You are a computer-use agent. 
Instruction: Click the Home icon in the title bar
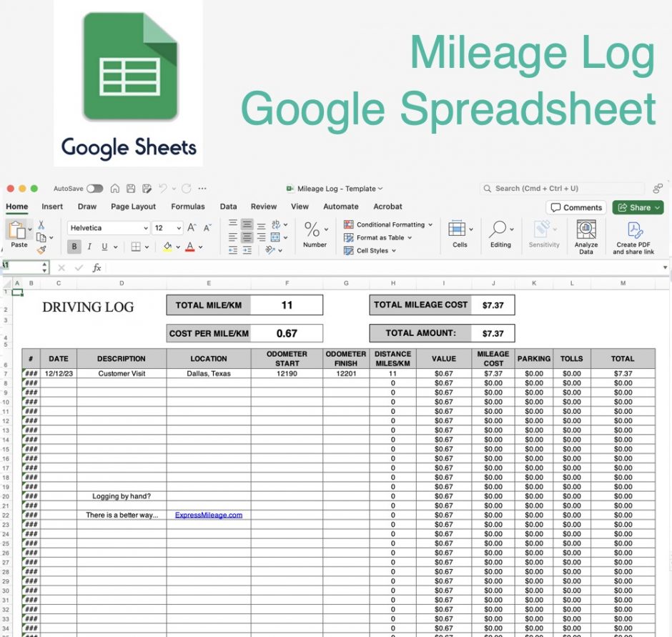(x=115, y=189)
